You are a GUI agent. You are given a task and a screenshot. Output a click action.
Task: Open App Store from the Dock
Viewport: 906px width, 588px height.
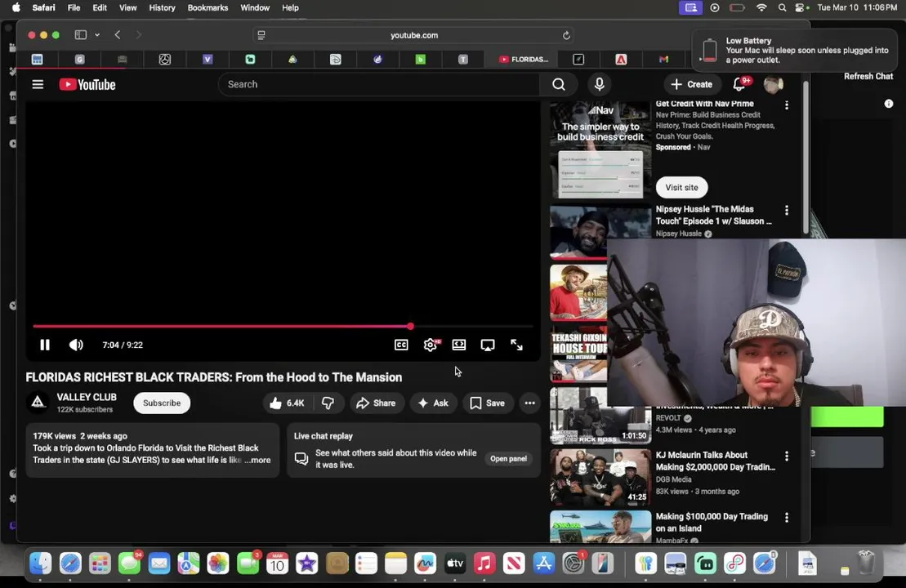pos(544,563)
